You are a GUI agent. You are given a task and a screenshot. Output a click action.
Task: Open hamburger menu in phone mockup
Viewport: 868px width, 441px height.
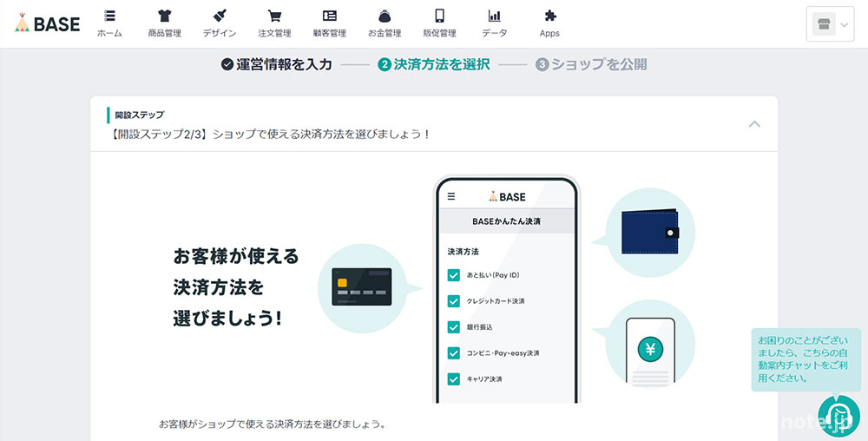coord(451,196)
